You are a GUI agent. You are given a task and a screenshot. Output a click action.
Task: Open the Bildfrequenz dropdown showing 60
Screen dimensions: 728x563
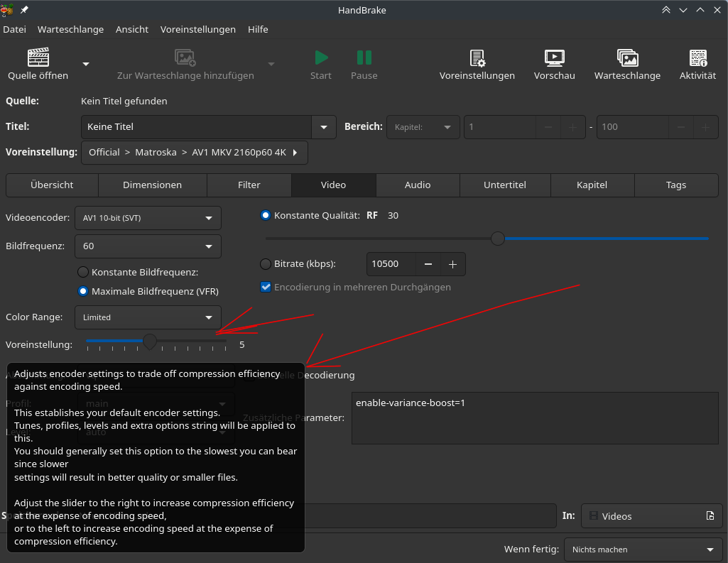(148, 246)
